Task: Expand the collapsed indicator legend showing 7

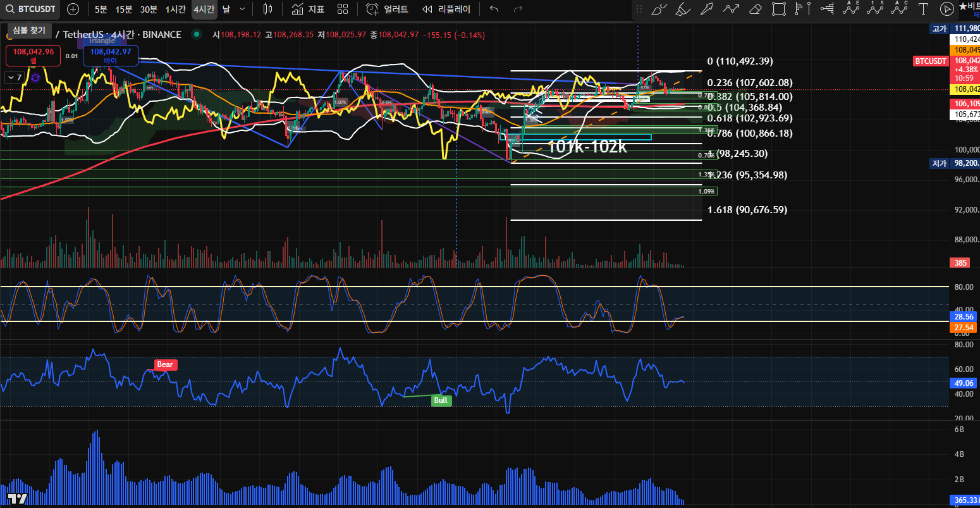Action: pos(14,77)
